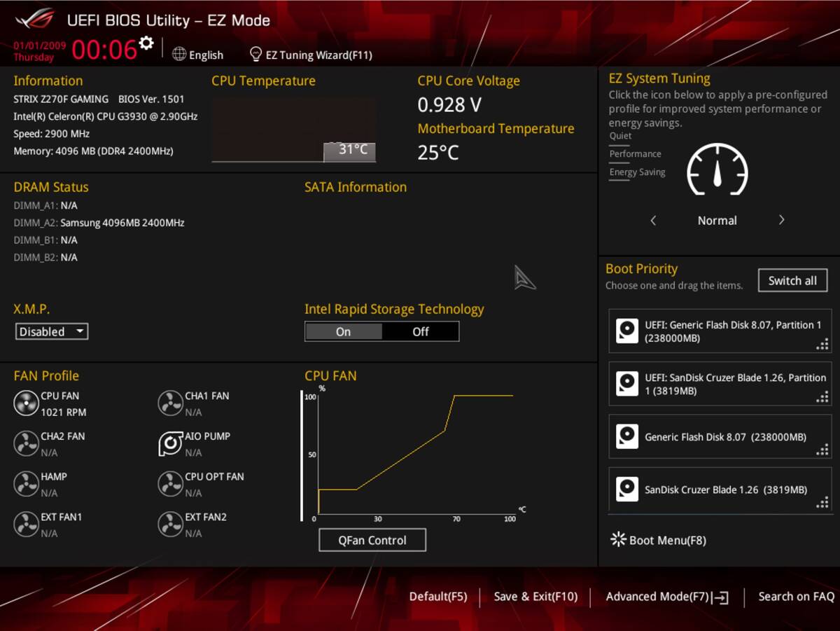Click the 01/01/2009 Thursday date
Viewport: 840px width, 631px height.
pos(39,51)
